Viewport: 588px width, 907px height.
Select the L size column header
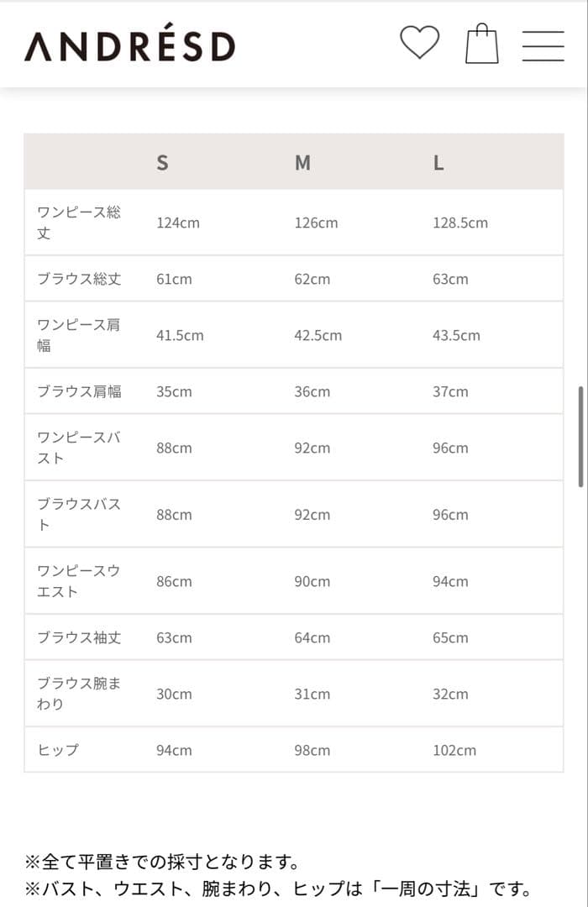pos(438,163)
